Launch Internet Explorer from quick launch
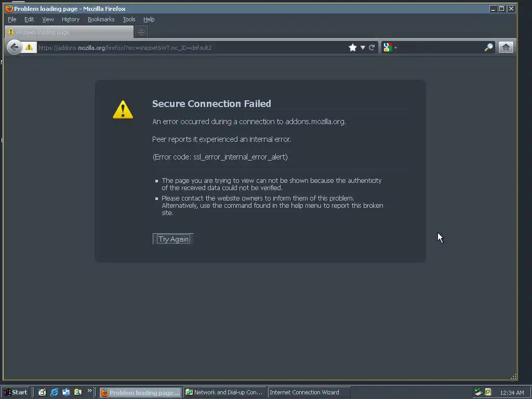The height and width of the screenshot is (399, 532). pyautogui.click(x=54, y=392)
